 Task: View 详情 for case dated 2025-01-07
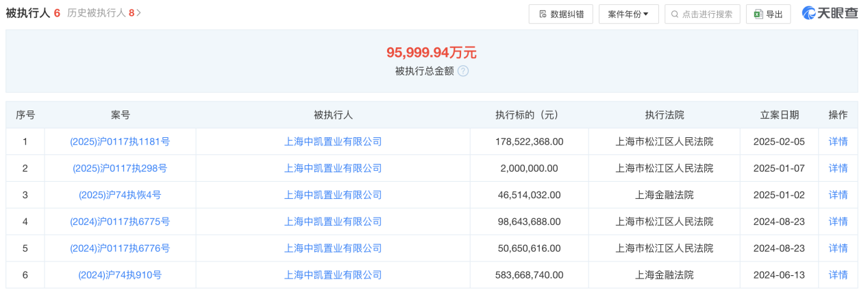(x=838, y=168)
